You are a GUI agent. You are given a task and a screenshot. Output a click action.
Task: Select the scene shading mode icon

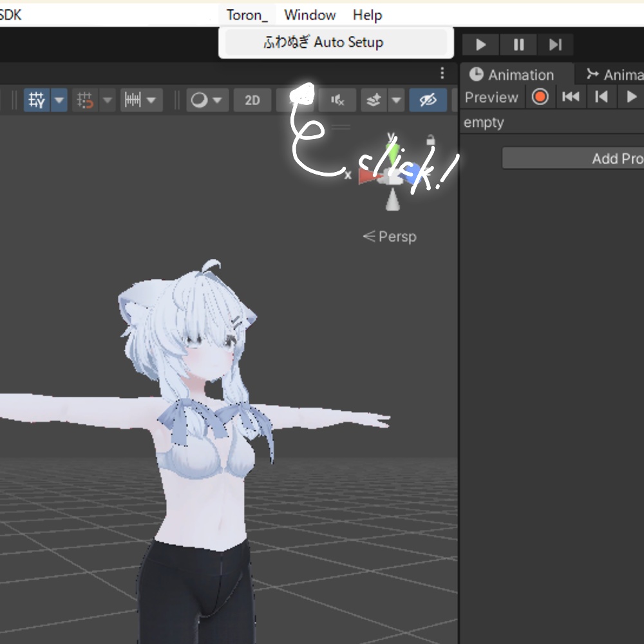point(200,100)
